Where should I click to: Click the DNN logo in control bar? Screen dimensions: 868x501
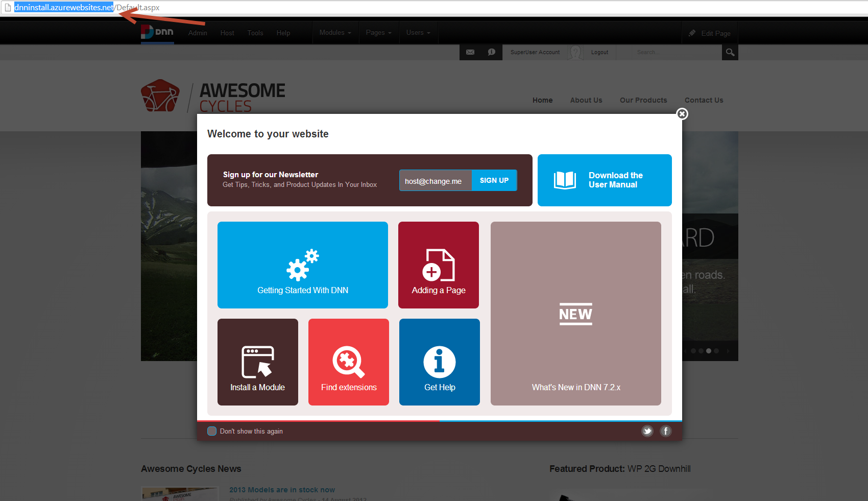pos(157,32)
